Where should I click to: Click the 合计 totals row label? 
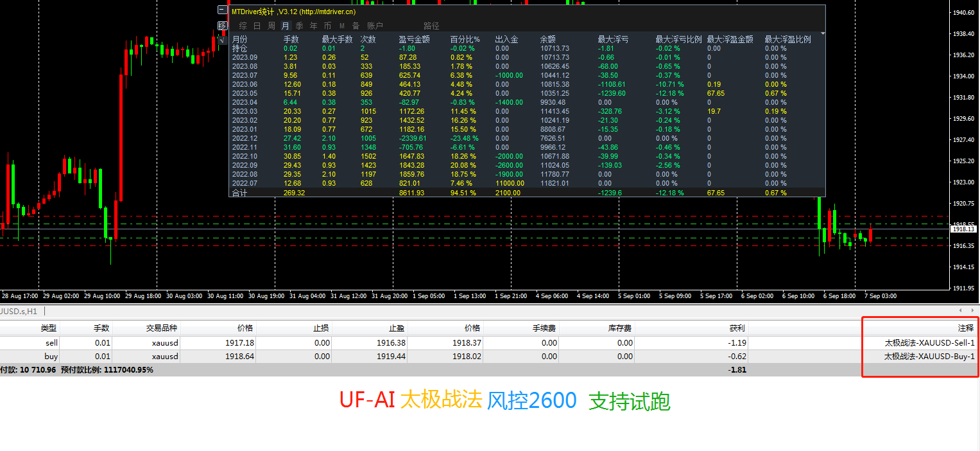point(239,192)
